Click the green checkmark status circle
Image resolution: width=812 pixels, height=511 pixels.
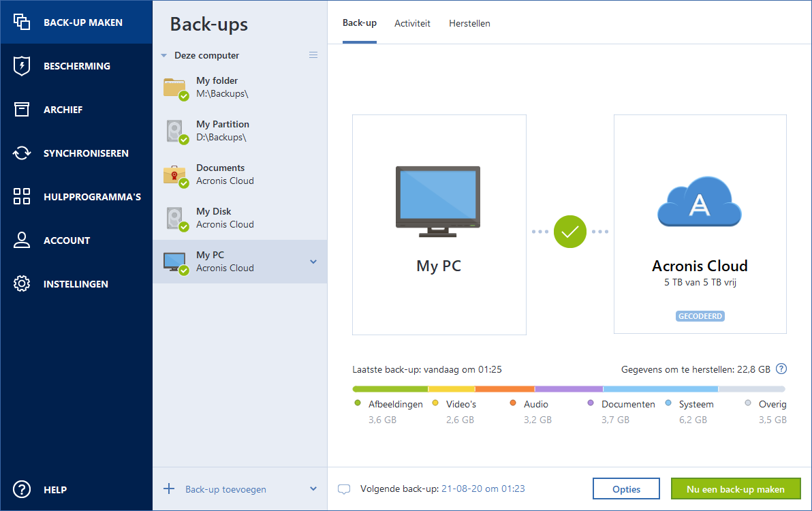(x=569, y=232)
